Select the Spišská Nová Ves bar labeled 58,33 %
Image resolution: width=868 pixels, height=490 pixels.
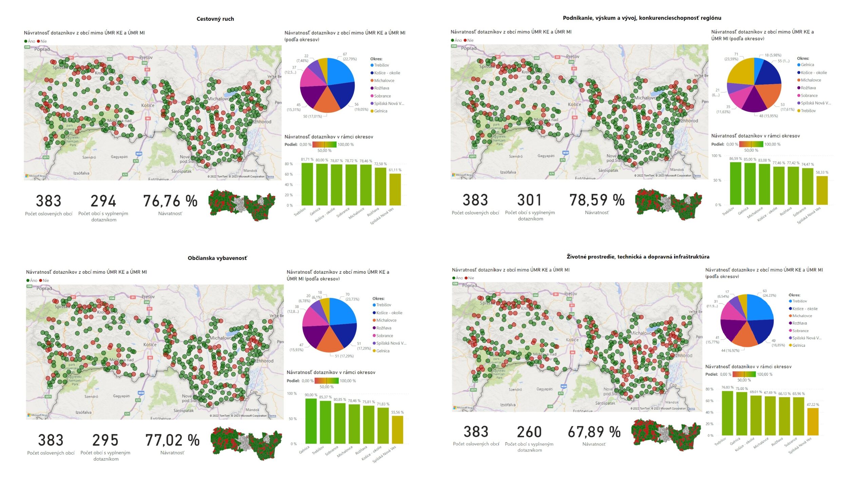pos(822,191)
